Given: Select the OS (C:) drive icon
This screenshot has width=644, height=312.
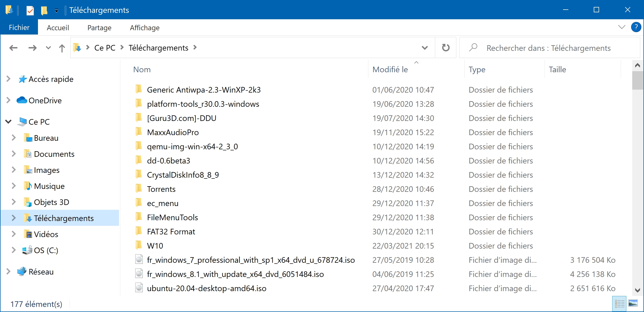Looking at the screenshot, I should [x=27, y=250].
